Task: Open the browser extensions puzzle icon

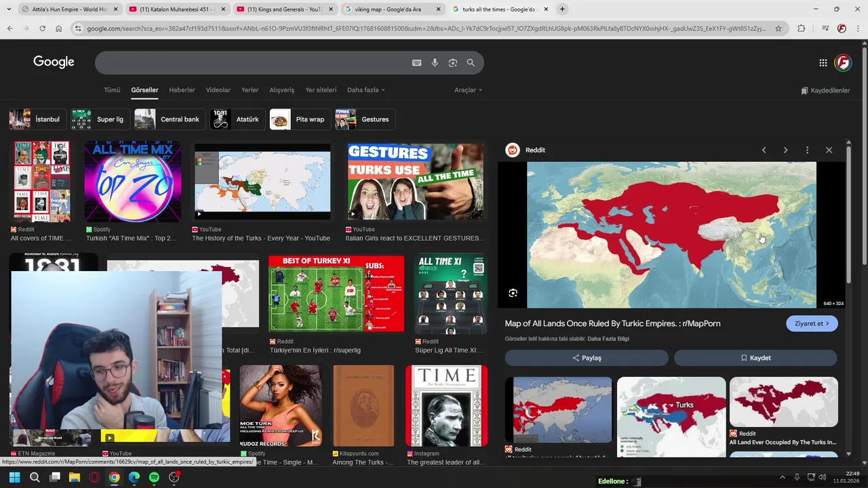Action: coord(802,28)
